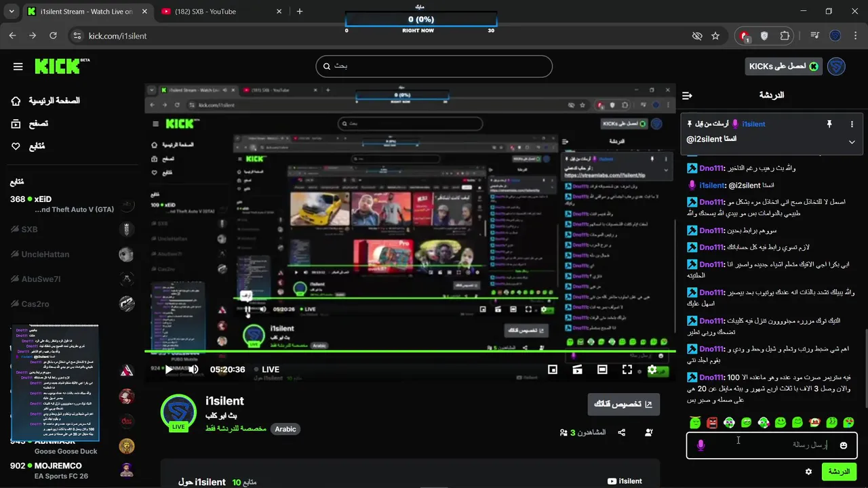The image size is (868, 488).
Task: Open the shield extension icon
Action: 764,36
